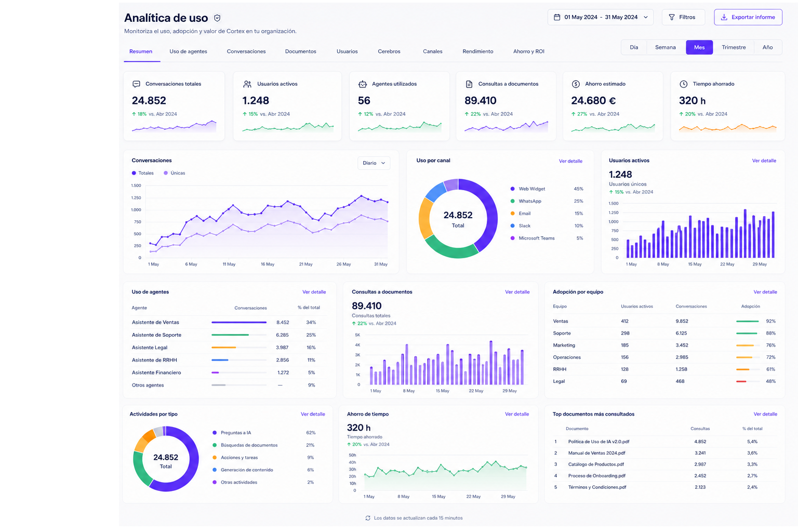The image size is (798, 532).
Task: Click the Exportar informe button
Action: tap(748, 17)
